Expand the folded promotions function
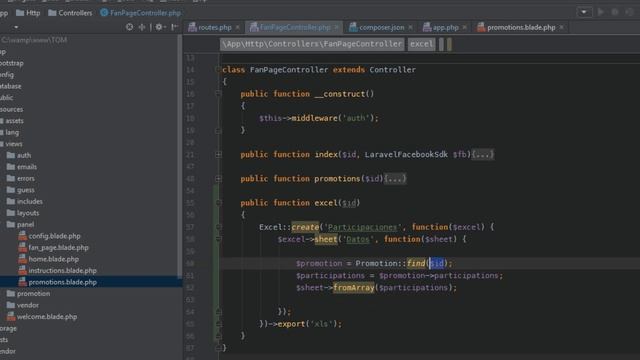The width and height of the screenshot is (640, 360). point(218,178)
